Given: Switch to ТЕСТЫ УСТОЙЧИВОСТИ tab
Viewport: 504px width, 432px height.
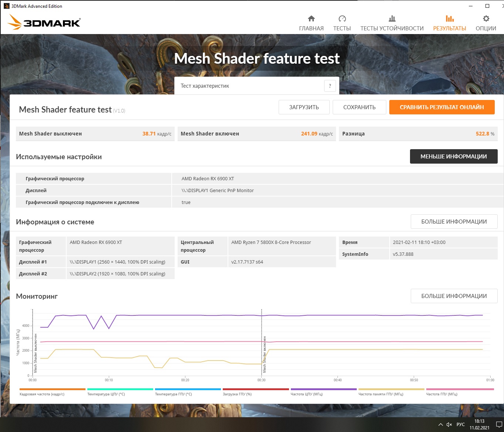Looking at the screenshot, I should coord(392,23).
